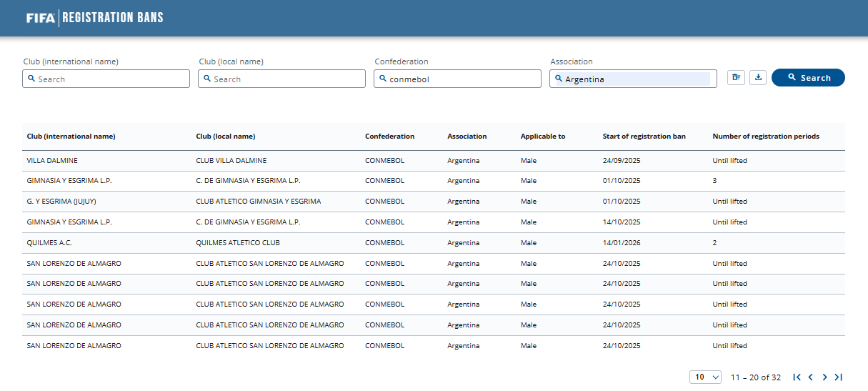Click Number of registration periods column header
The image size is (868, 391).
pyautogui.click(x=765, y=137)
